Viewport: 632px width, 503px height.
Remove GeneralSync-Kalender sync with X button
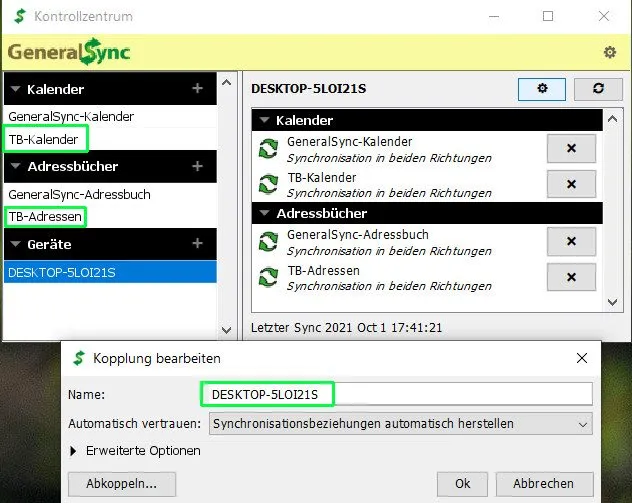pos(571,148)
